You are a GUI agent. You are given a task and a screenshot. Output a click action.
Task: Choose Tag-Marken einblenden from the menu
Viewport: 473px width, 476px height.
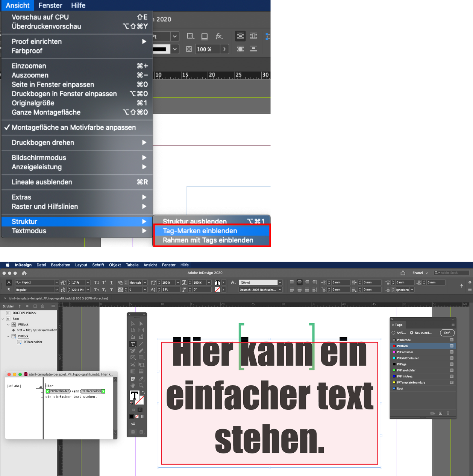(200, 231)
